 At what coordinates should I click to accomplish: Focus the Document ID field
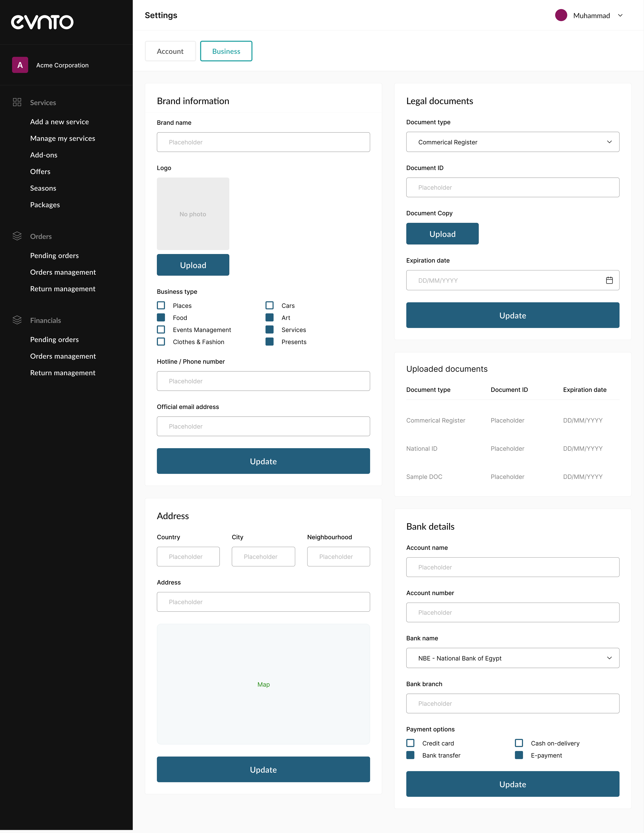tap(513, 187)
